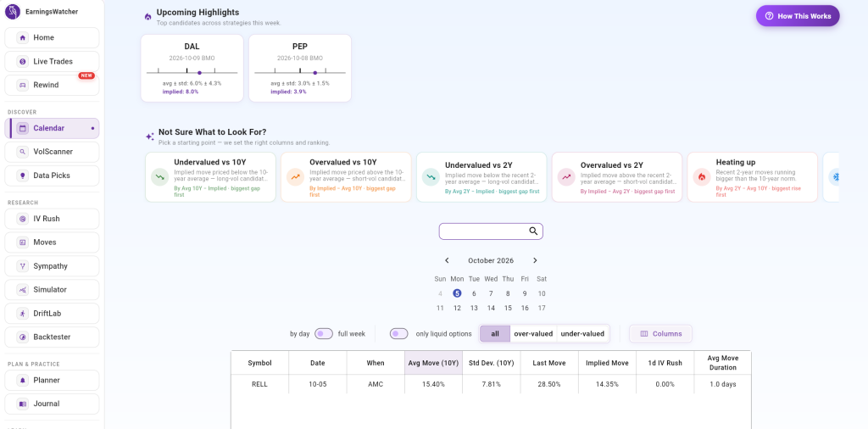Open Home in the sidebar
Viewport: 868px width, 429px height.
point(52,37)
